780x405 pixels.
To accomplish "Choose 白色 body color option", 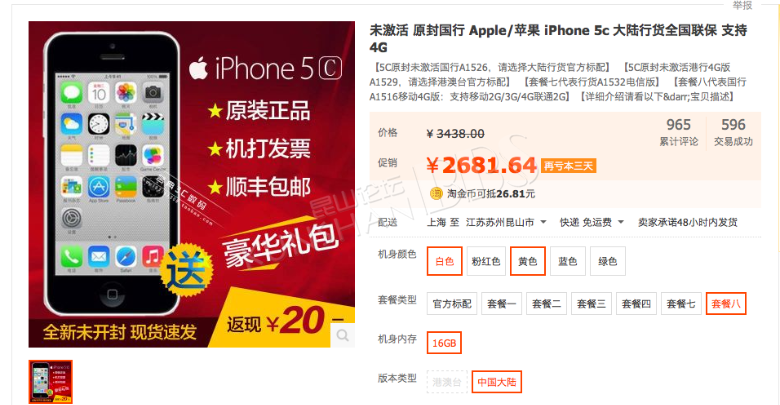I will point(445,261).
